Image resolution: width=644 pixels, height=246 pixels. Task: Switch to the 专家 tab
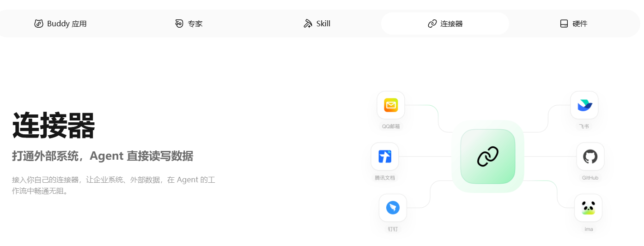pyautogui.click(x=189, y=24)
